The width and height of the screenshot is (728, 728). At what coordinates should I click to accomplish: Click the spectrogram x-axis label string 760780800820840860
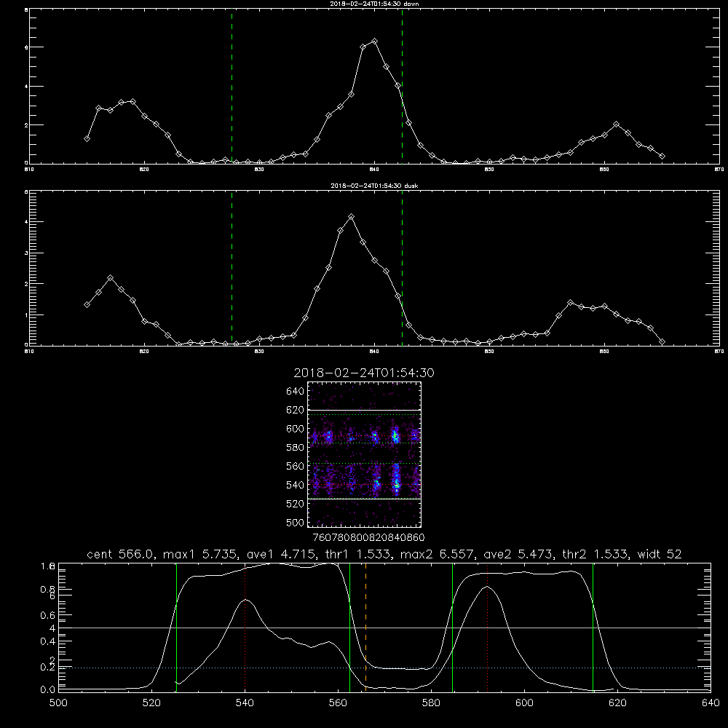click(368, 537)
